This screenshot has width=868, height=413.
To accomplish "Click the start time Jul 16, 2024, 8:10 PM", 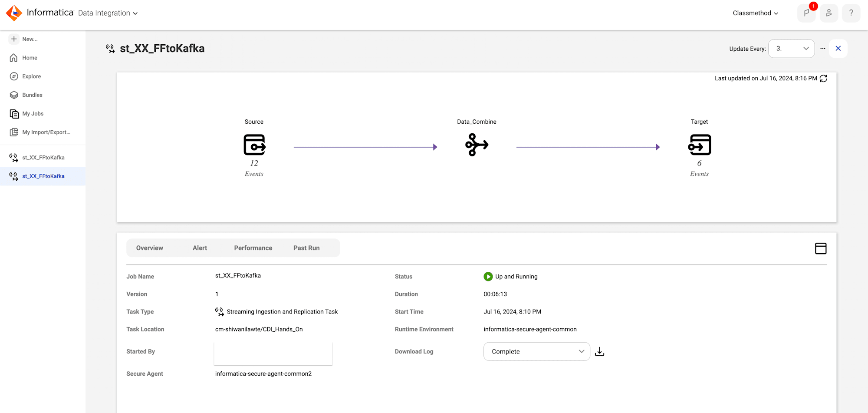I will click(513, 312).
